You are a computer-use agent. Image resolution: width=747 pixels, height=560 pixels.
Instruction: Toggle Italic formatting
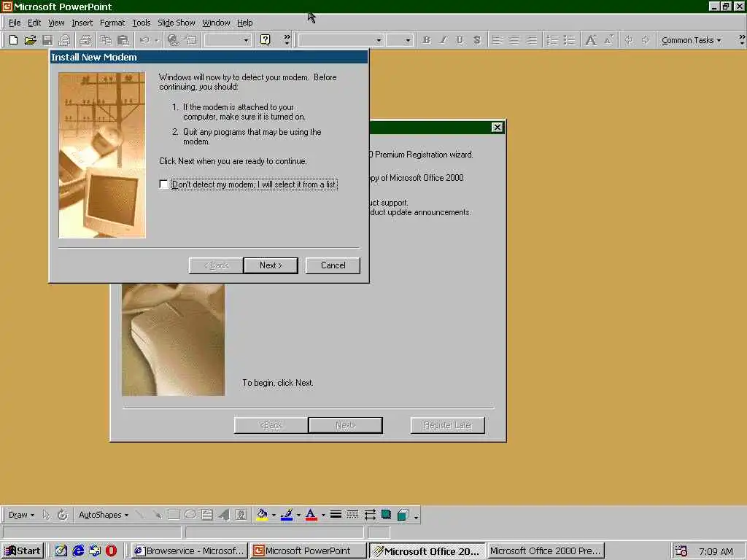[443, 40]
